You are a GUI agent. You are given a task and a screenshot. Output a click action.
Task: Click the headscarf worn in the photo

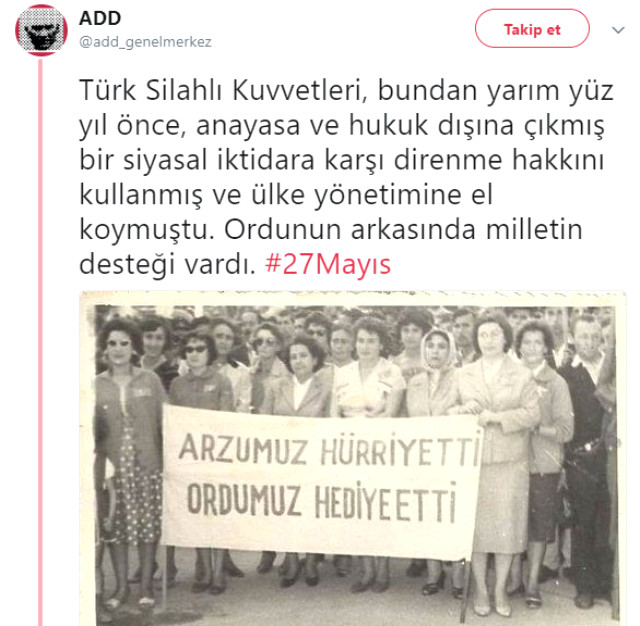(438, 348)
